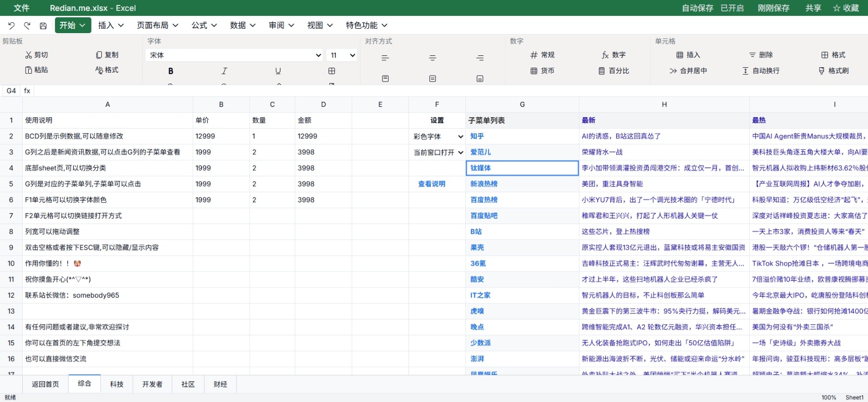This screenshot has height=402, width=868.
Task: Switch to the 科技 sheet tab
Action: [x=117, y=384]
